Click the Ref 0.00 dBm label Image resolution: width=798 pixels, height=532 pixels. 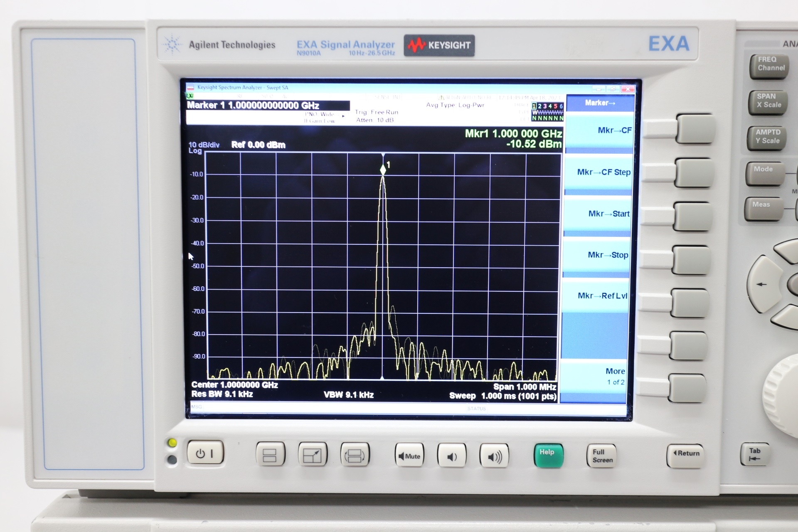tap(258, 145)
